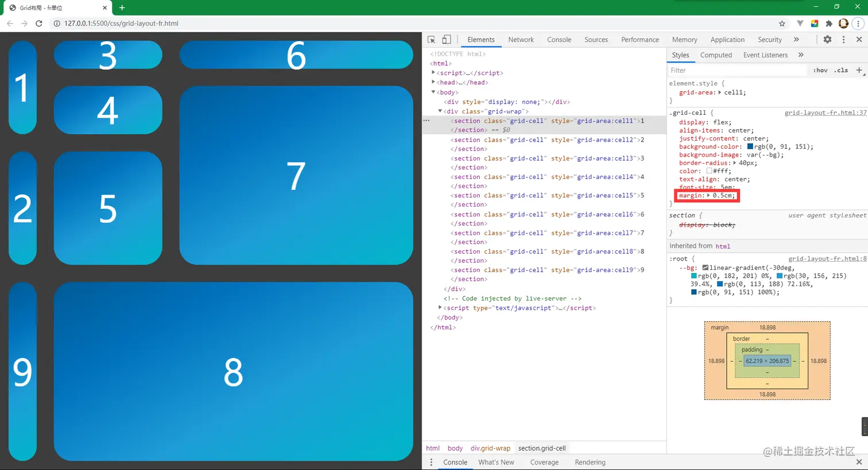The height and width of the screenshot is (470, 868).
Task: Open the Rendering drawer tab
Action: (x=590, y=462)
